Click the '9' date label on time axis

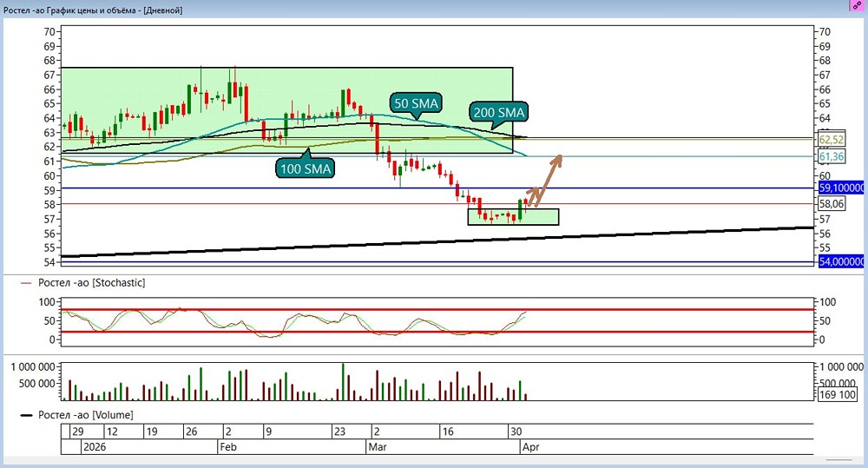click(x=268, y=432)
